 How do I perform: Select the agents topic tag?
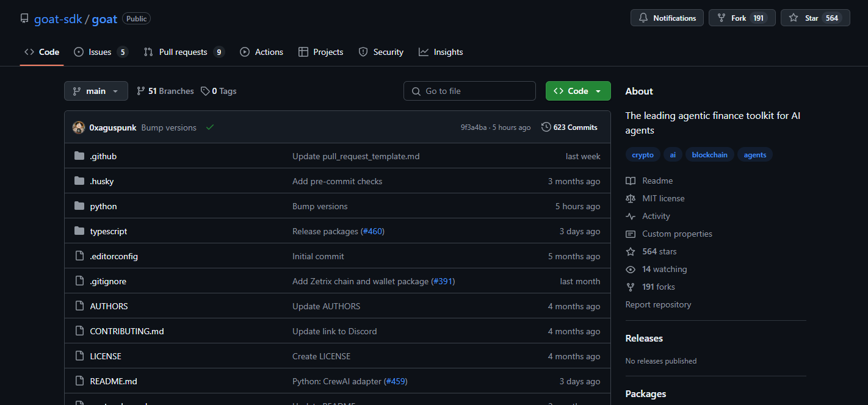[755, 155]
